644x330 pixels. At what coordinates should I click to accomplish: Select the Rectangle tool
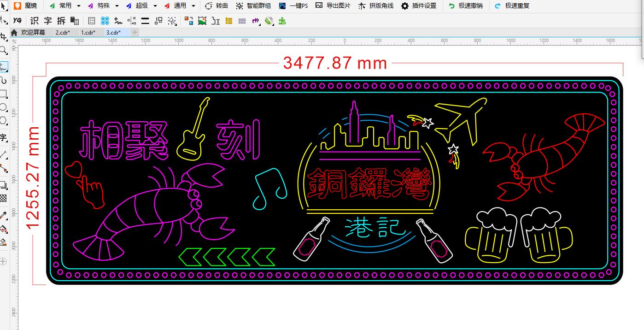pyautogui.click(x=3, y=94)
